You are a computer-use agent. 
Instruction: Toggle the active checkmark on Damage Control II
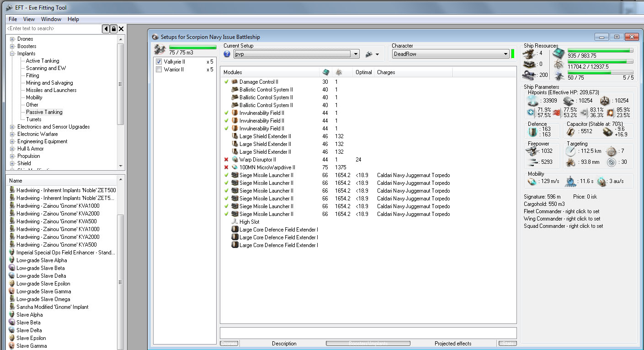tap(226, 82)
